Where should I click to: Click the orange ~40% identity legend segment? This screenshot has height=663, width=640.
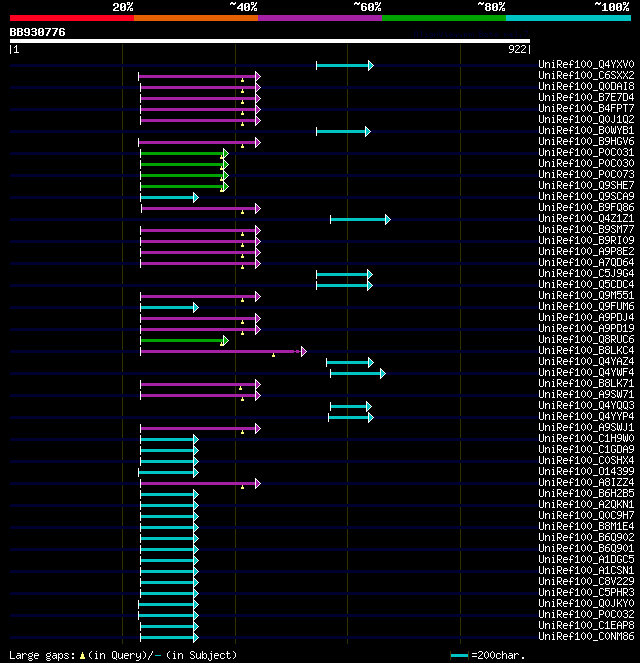(x=196, y=18)
